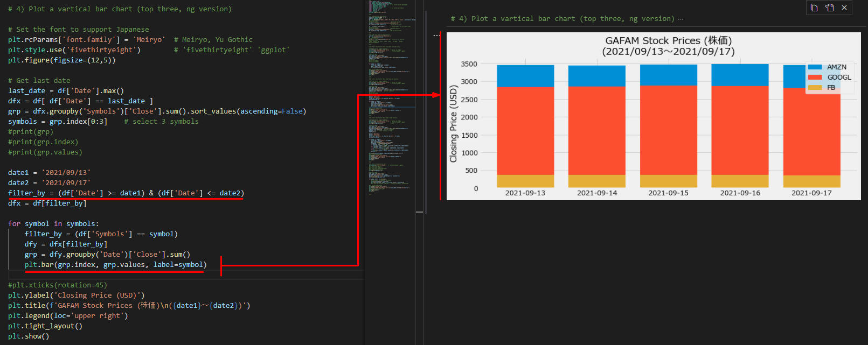Image resolution: width=868 pixels, height=345 pixels.
Task: Open the three-dot menu left of the chart output
Action: (x=436, y=36)
